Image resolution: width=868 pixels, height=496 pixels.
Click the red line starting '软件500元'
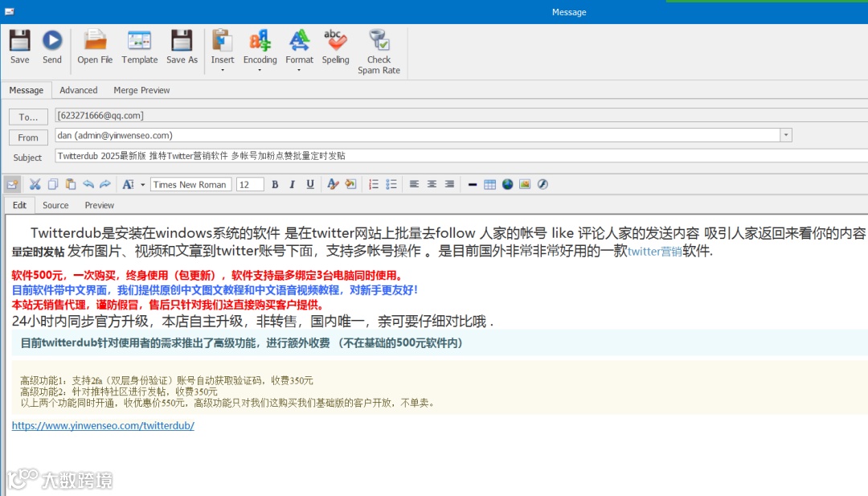click(207, 275)
